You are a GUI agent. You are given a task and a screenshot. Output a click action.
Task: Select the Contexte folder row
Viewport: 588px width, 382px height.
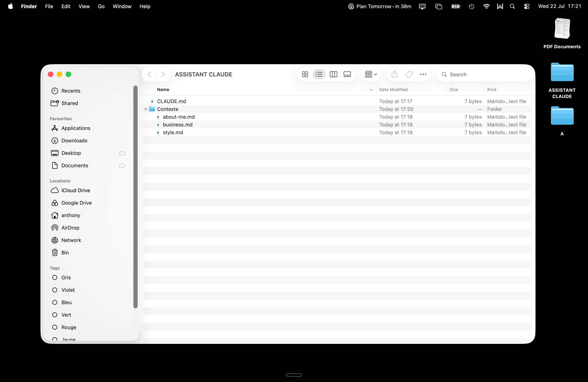pos(337,109)
